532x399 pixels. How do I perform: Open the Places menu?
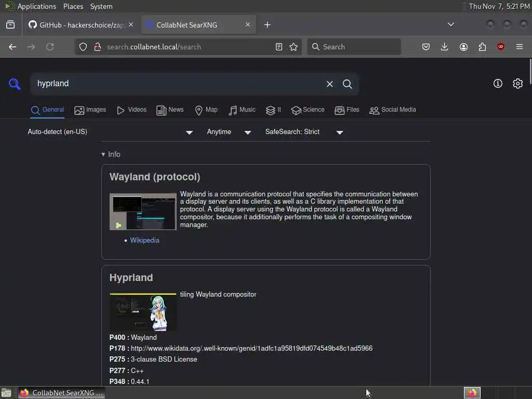pos(73,6)
